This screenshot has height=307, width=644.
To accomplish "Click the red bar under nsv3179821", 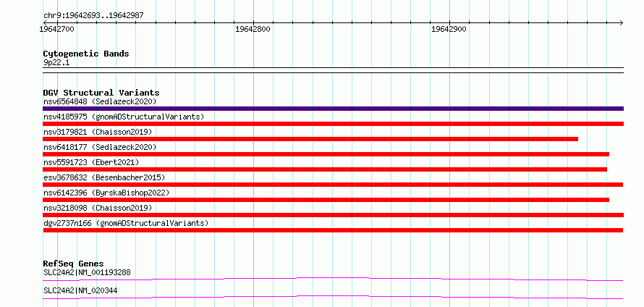I will click(x=310, y=139).
